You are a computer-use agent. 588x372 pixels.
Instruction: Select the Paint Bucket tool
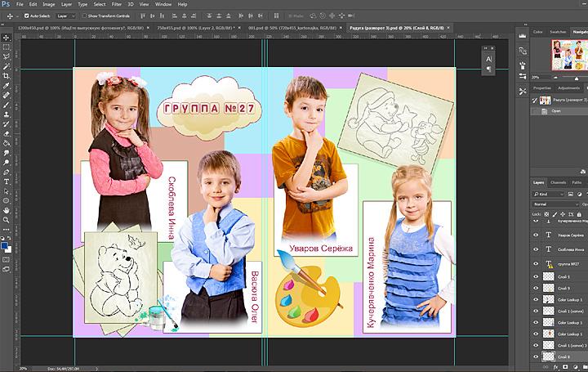6,143
